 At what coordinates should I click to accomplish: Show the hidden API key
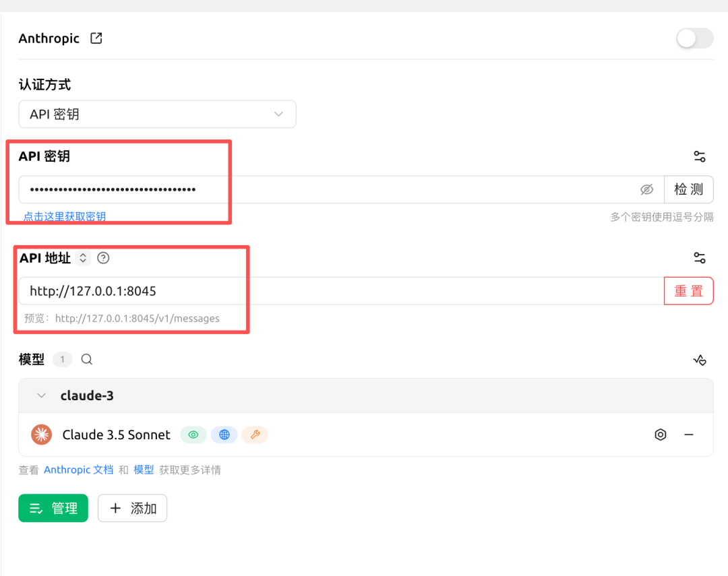point(646,190)
